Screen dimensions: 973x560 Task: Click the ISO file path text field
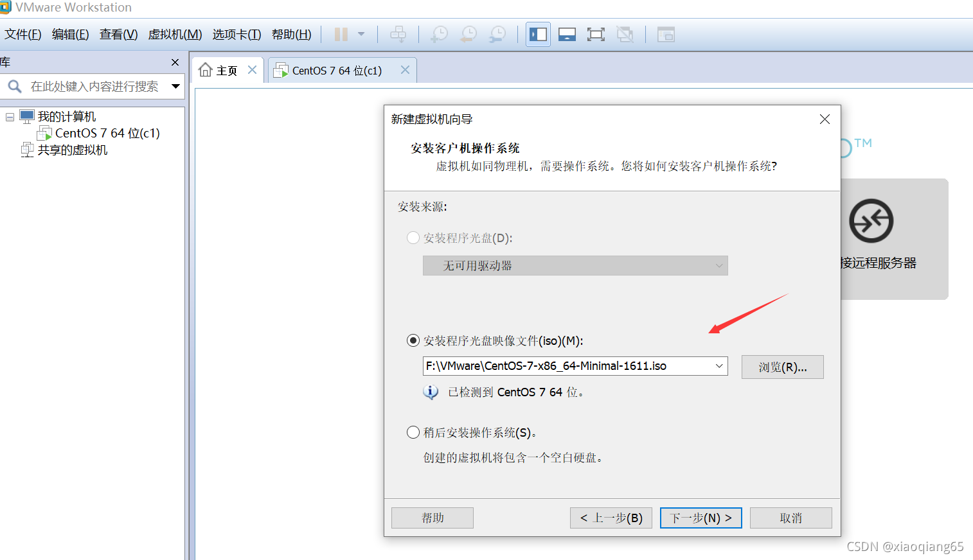(x=567, y=366)
